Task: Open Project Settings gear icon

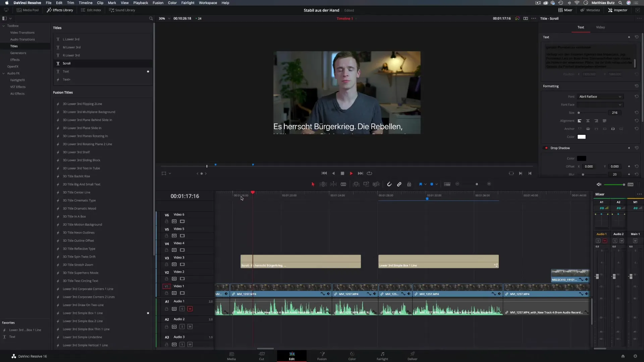Action: pyautogui.click(x=635, y=356)
